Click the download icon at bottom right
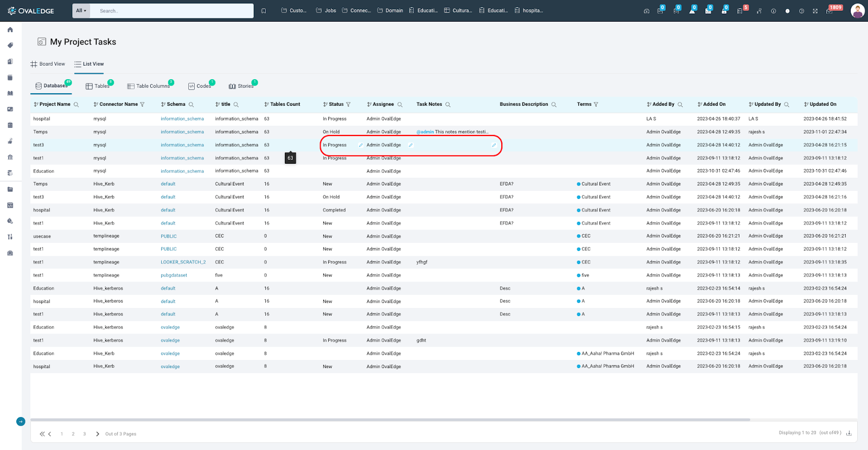This screenshot has width=868, height=450. [849, 433]
